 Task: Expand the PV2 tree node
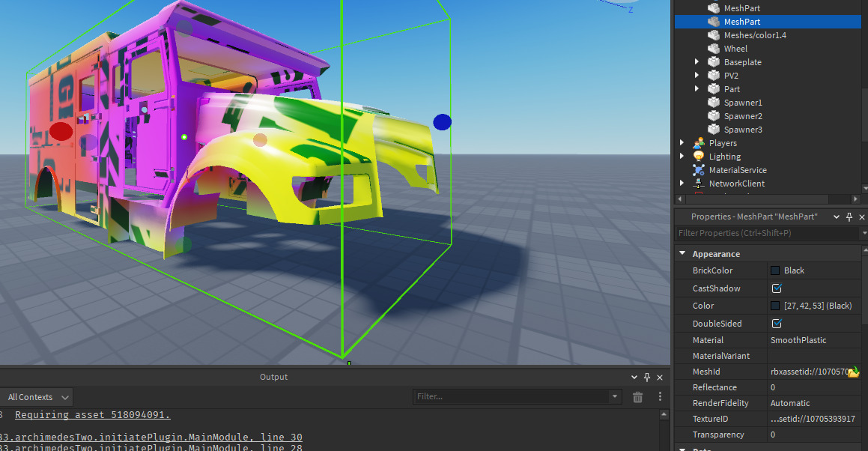pyautogui.click(x=697, y=76)
